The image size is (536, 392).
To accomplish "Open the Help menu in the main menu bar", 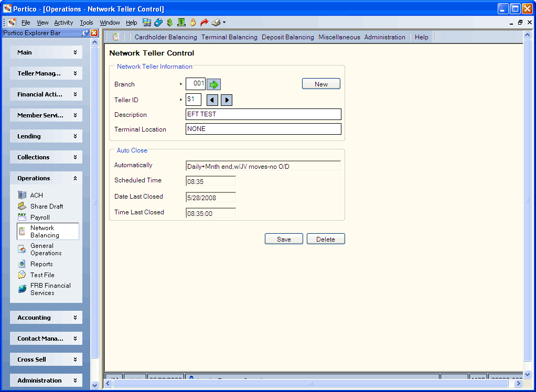I will [x=131, y=23].
